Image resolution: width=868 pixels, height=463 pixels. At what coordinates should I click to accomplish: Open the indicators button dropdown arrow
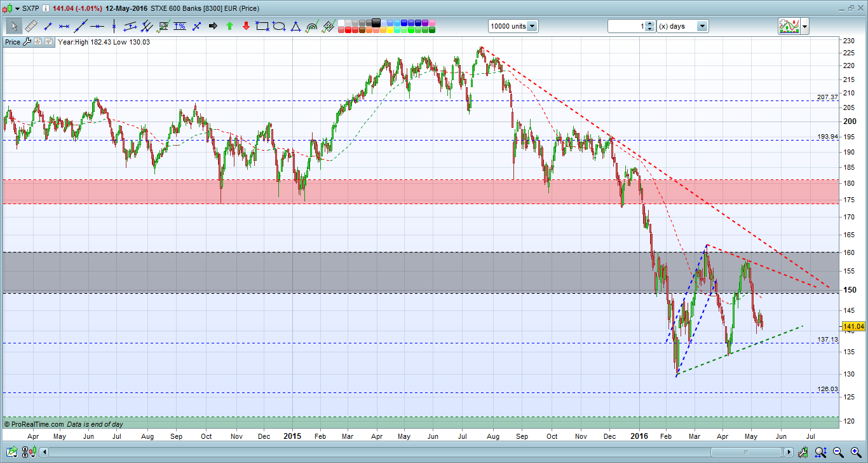pos(805,26)
